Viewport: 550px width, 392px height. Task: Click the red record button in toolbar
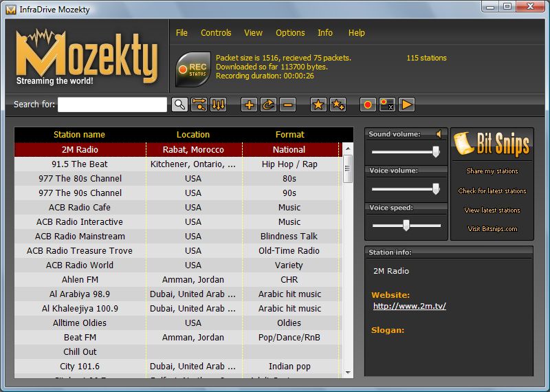pyautogui.click(x=368, y=105)
